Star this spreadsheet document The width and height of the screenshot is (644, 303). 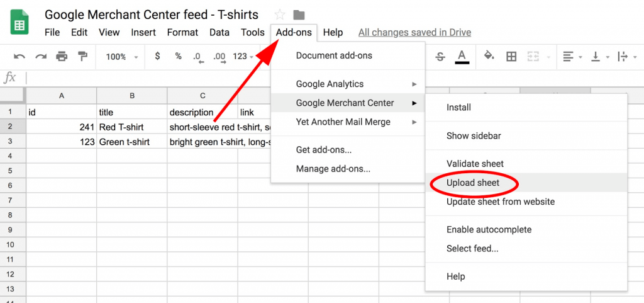280,14
